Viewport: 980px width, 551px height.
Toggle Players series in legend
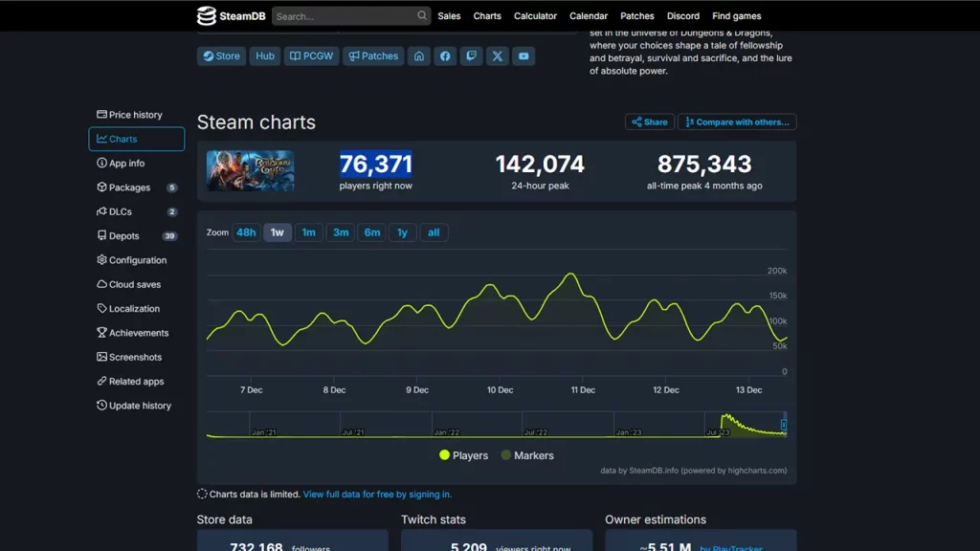[x=464, y=455]
